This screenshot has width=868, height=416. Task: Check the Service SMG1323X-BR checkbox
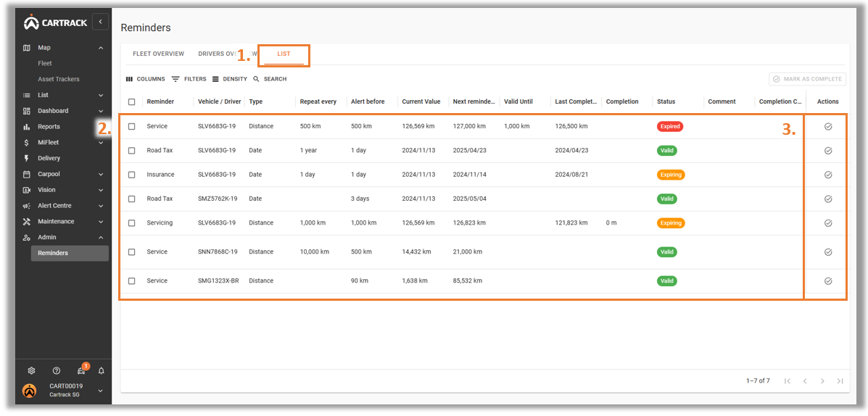[131, 280]
